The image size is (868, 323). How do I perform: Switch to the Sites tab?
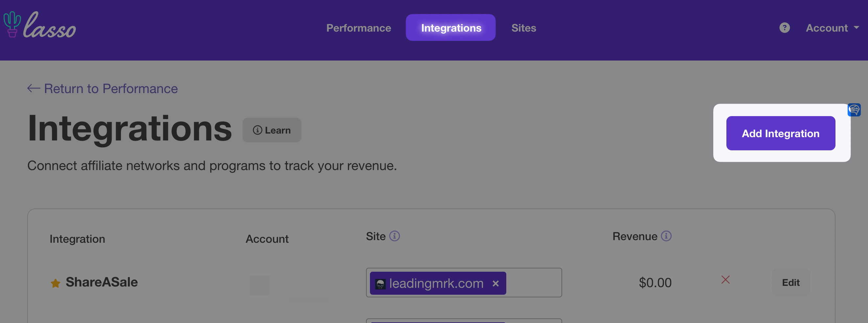524,28
